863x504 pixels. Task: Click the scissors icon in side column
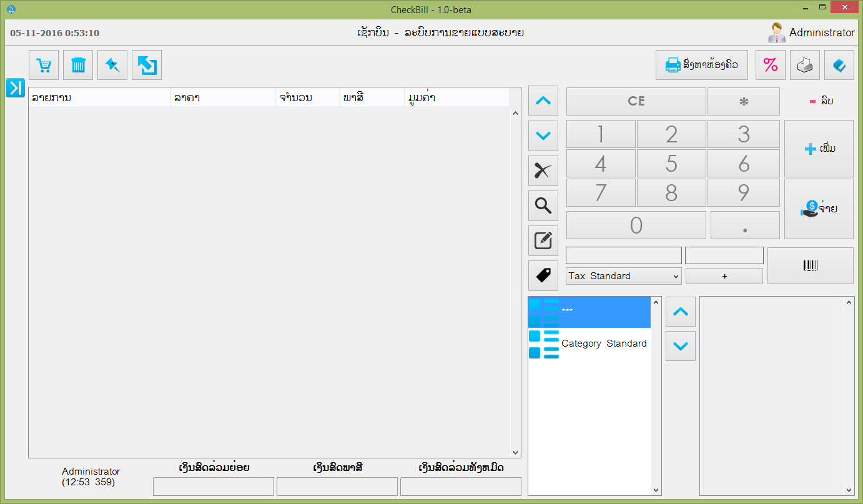[x=543, y=171]
